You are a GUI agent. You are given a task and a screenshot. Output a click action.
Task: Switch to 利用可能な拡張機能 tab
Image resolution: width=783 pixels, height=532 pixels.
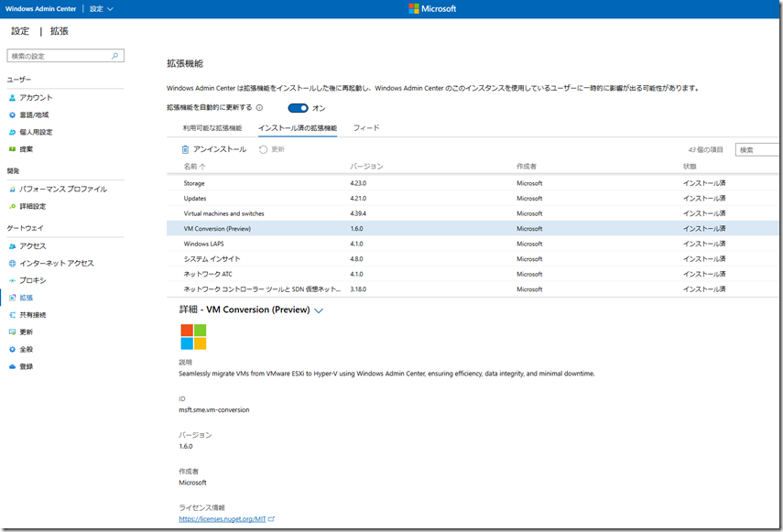click(x=212, y=128)
